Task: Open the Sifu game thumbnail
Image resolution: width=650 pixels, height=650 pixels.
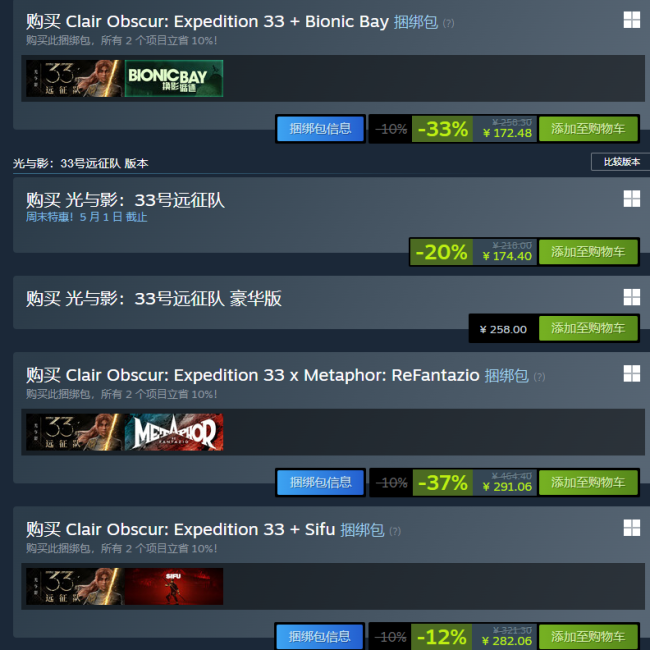Action: pos(174,586)
